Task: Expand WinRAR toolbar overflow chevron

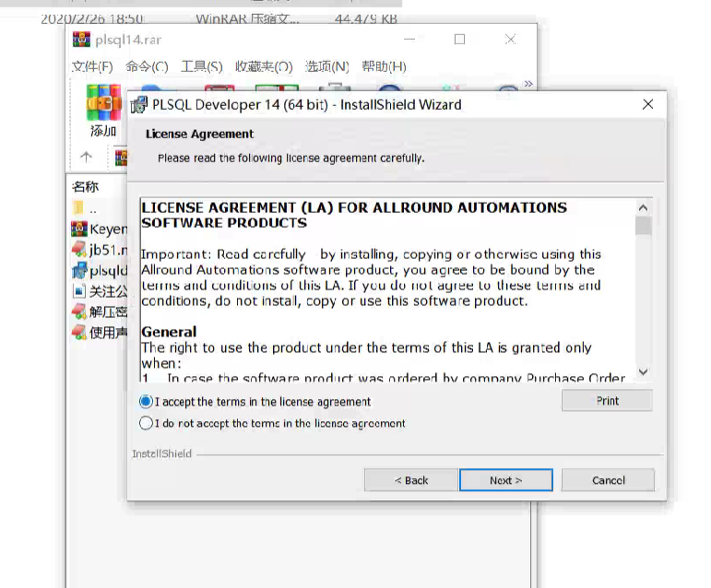Action: [x=528, y=84]
